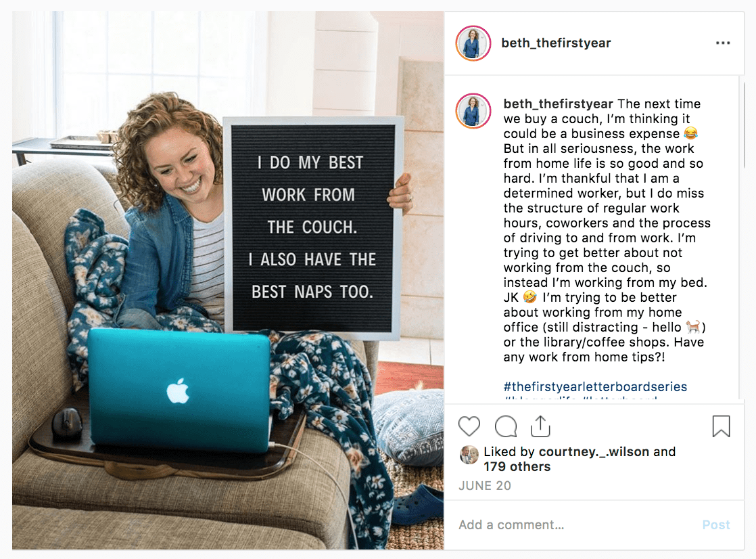View courtney._.wilson profile link

click(x=594, y=452)
